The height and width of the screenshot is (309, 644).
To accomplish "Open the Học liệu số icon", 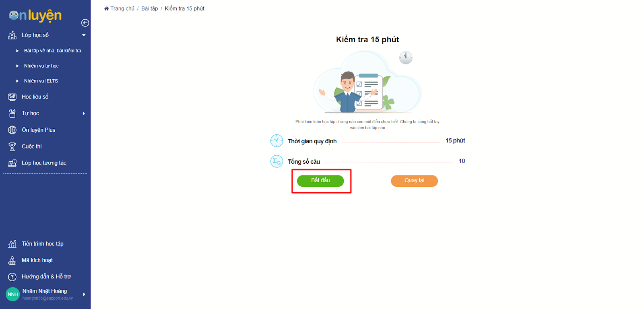I will click(x=12, y=97).
